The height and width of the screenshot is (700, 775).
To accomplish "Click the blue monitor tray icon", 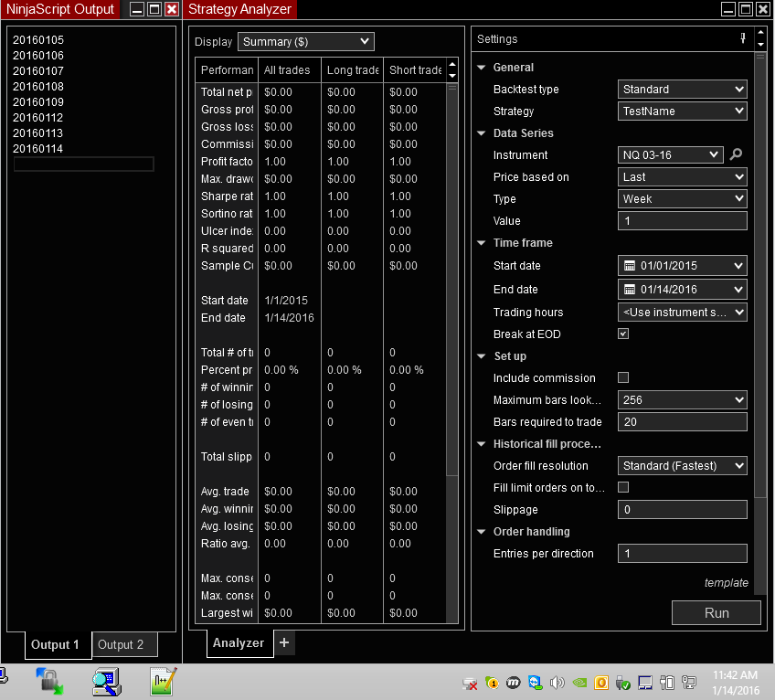I will tap(645, 684).
